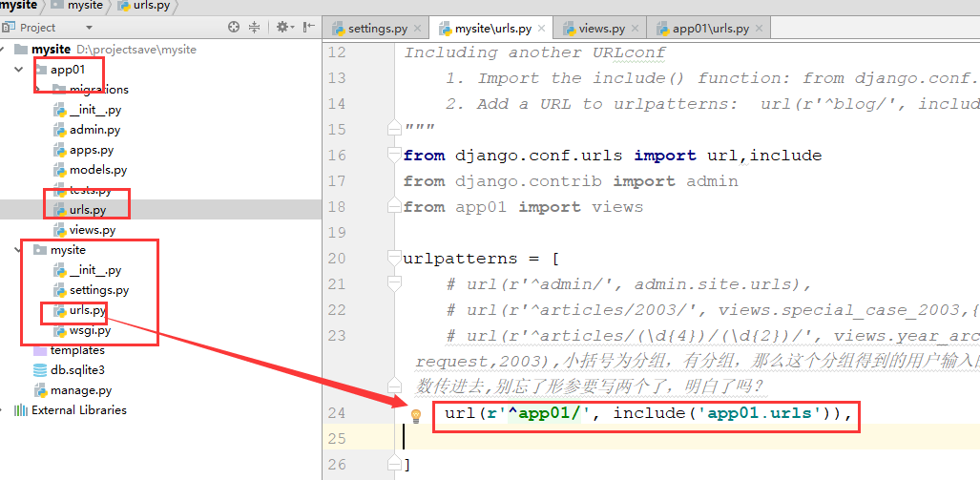The height and width of the screenshot is (480, 980).
Task: Select models.py in the project tree
Action: tap(98, 170)
